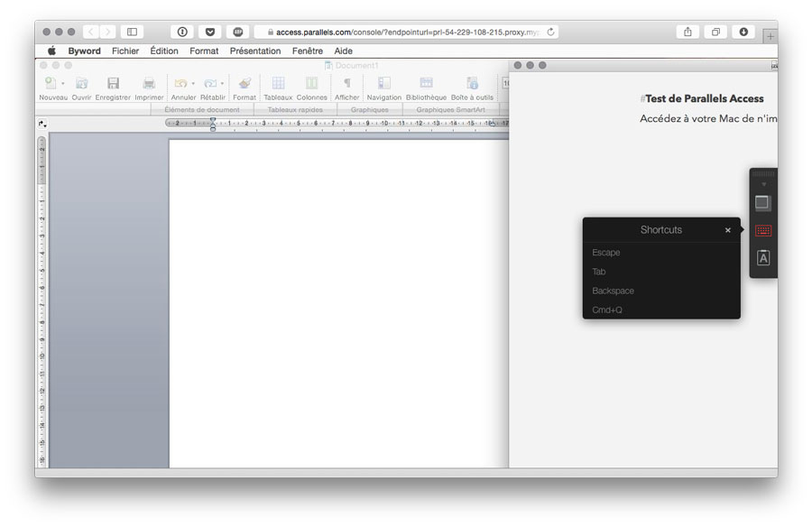Open the Fenêtre menu
This screenshot has height=527, width=812.
pos(308,51)
